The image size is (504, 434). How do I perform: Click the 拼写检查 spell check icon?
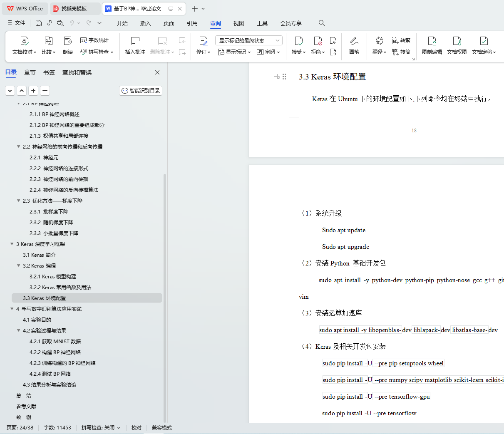click(x=84, y=52)
